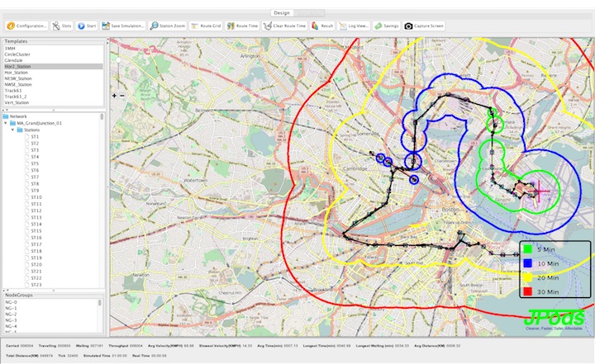The image size is (595, 364).
Task: Open the Log View window
Action: (354, 26)
